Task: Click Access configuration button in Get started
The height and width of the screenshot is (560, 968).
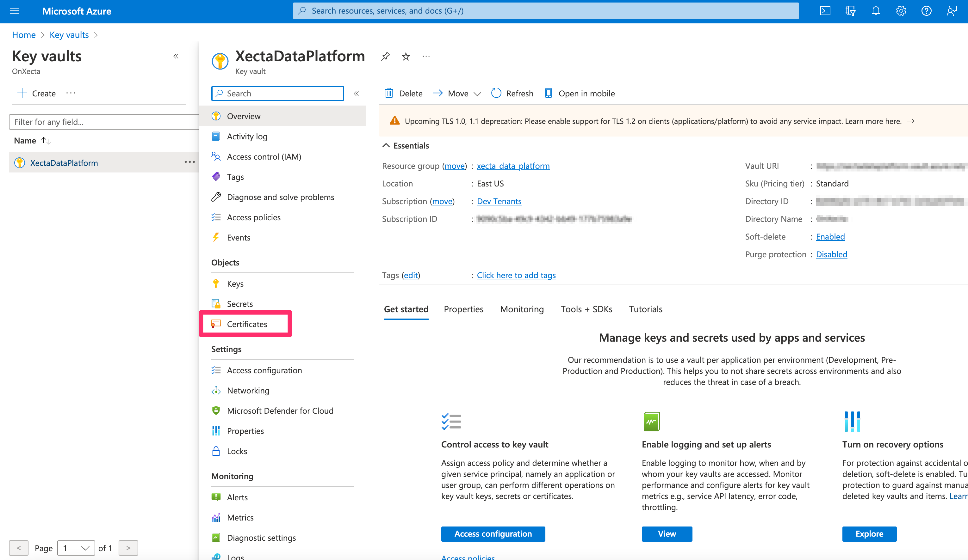Action: (493, 533)
